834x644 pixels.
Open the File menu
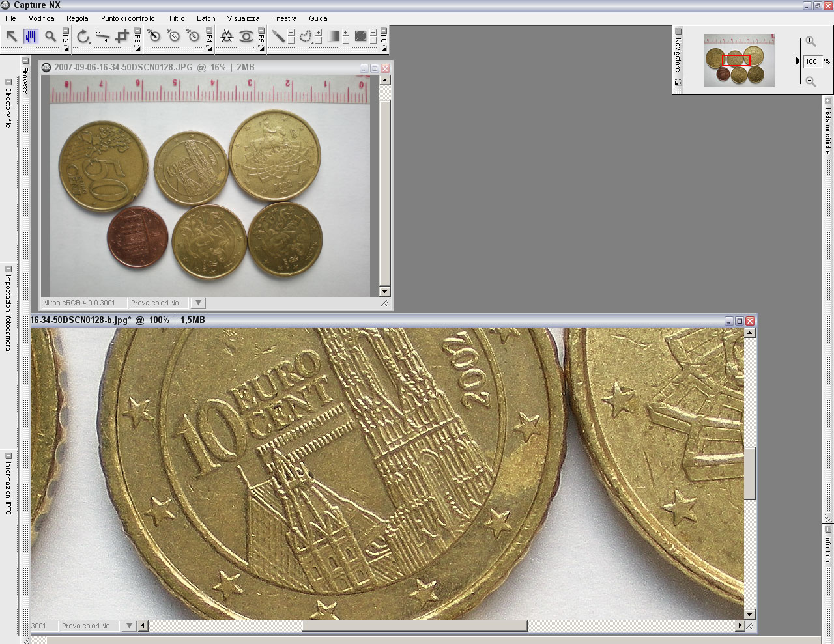tap(10, 18)
